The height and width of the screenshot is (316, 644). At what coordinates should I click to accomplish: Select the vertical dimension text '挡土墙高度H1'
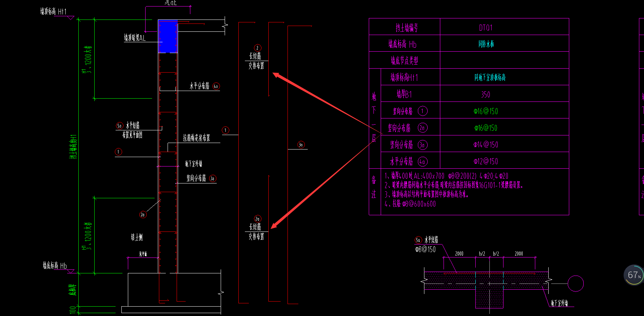(73, 147)
